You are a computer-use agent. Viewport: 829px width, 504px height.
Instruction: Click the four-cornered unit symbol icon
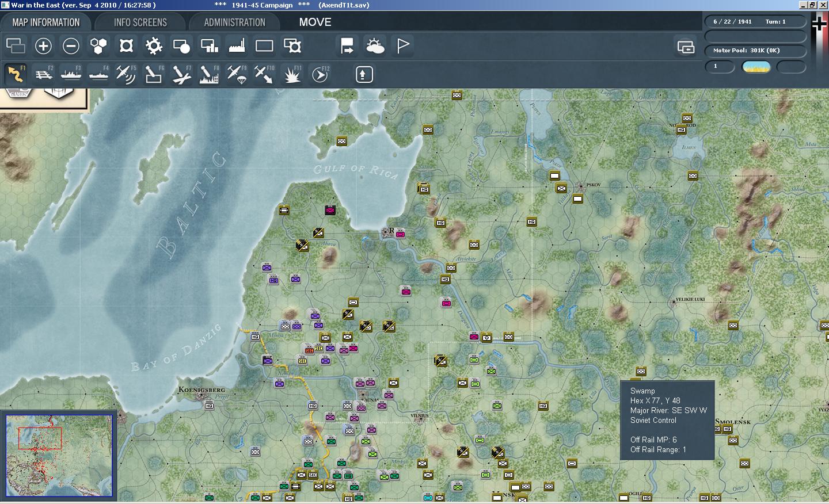(x=126, y=45)
